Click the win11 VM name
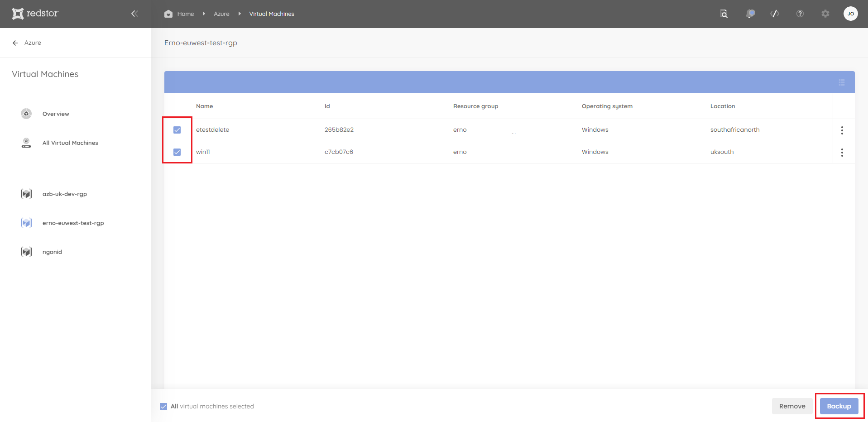The height and width of the screenshot is (422, 868). click(x=203, y=152)
